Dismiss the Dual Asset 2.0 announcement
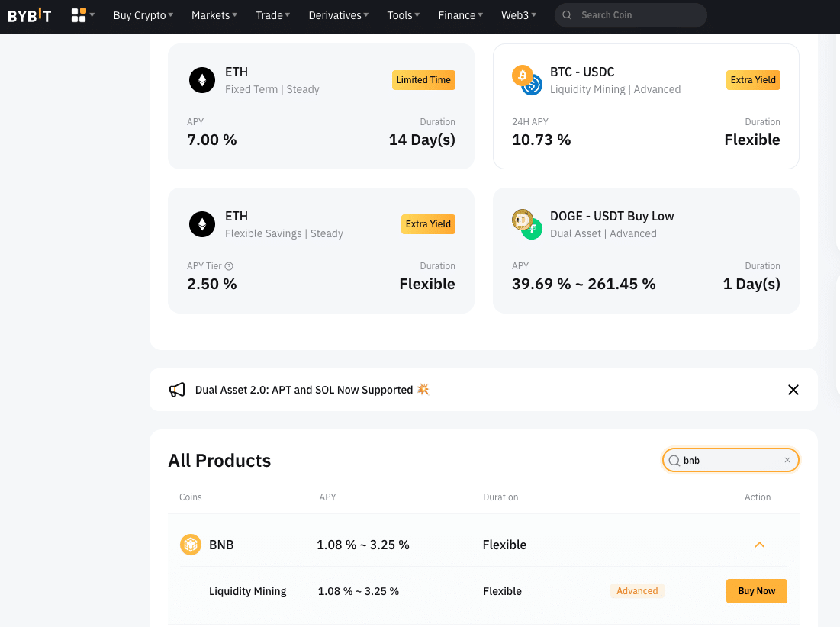This screenshot has height=627, width=840. [x=793, y=390]
